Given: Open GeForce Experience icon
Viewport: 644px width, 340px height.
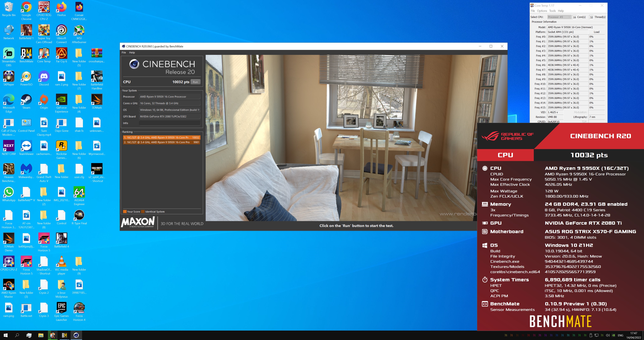Looking at the screenshot, I should tap(61, 103).
